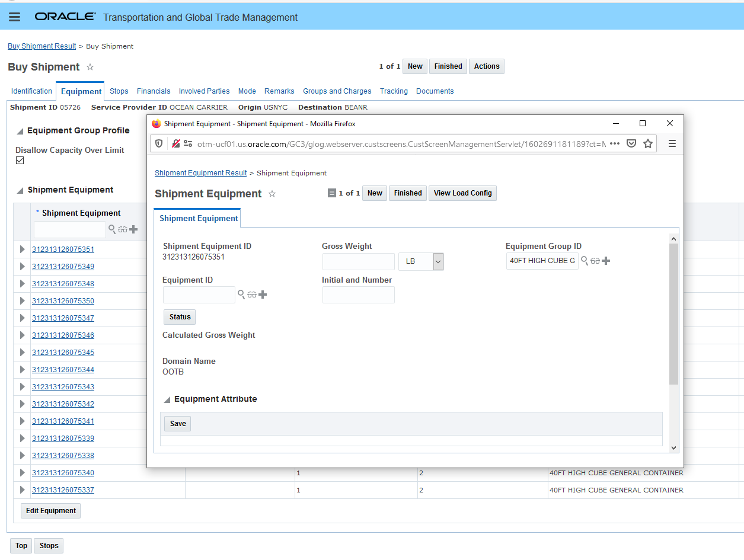Click the bottom Stops button
The image size is (744, 560).
(x=49, y=546)
